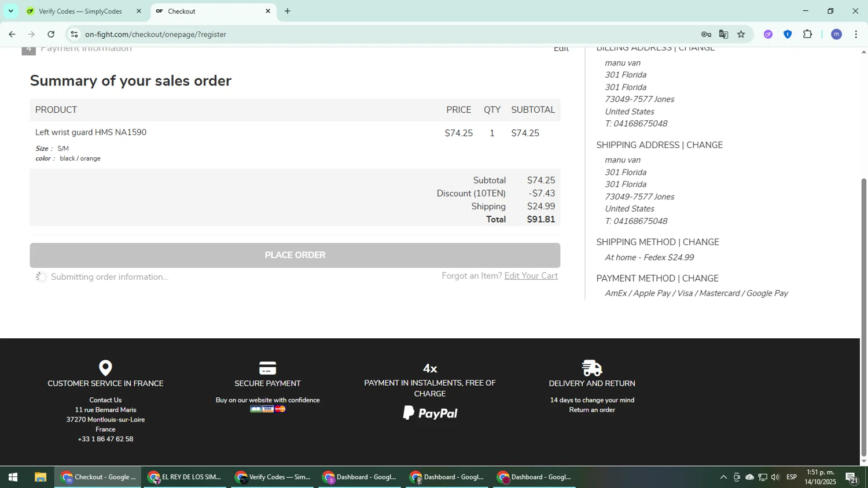This screenshot has height=488, width=868.
Task: Open the notification center icon
Action: [852, 478]
